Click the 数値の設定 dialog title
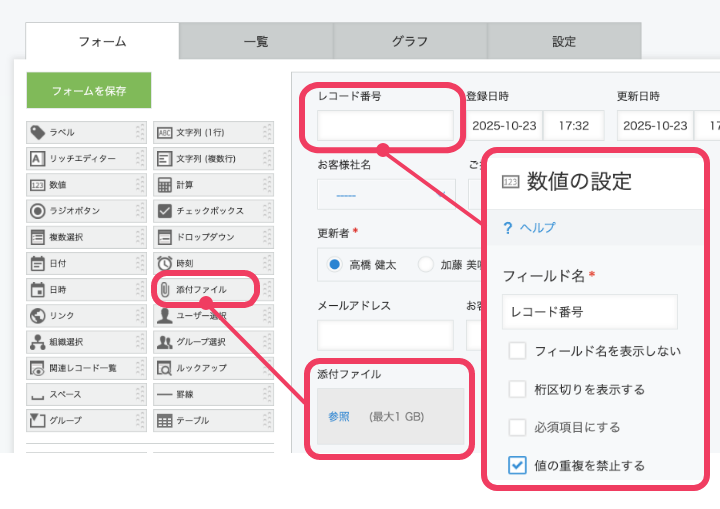 pyautogui.click(x=579, y=181)
